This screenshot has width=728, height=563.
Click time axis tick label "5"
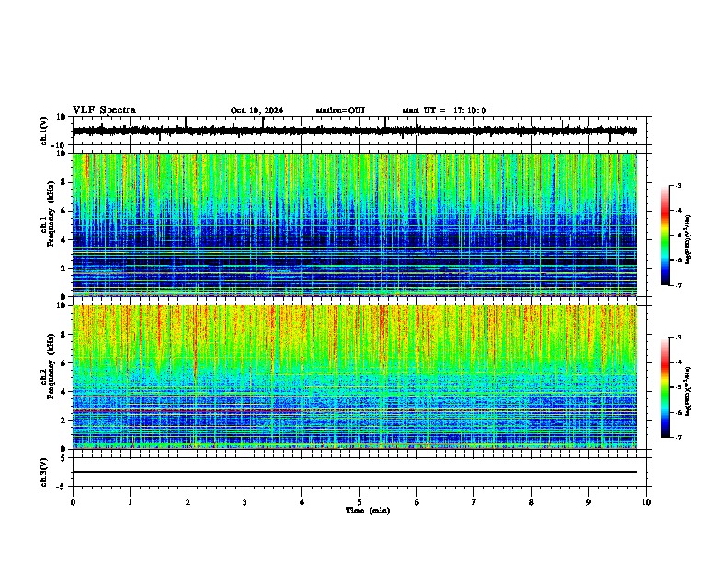[359, 502]
